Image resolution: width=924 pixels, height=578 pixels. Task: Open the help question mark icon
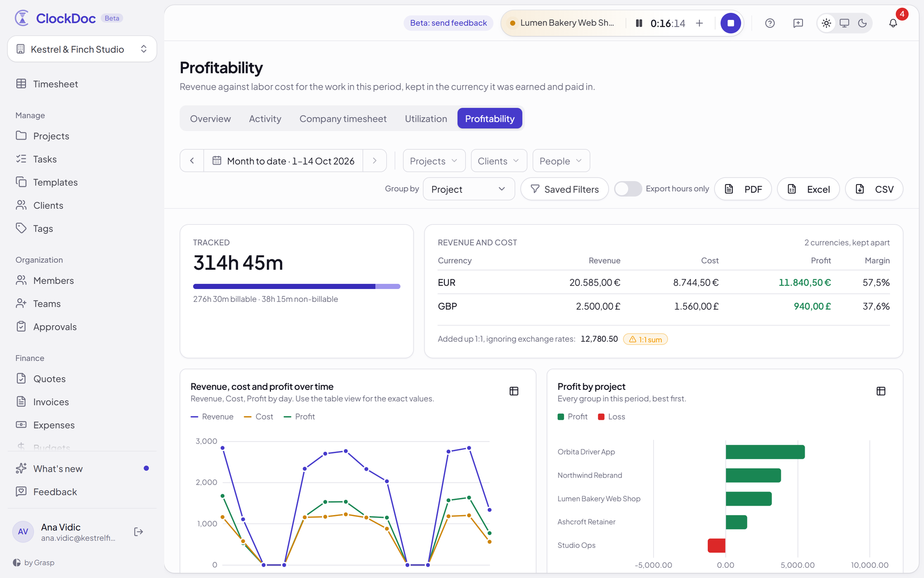(x=770, y=23)
